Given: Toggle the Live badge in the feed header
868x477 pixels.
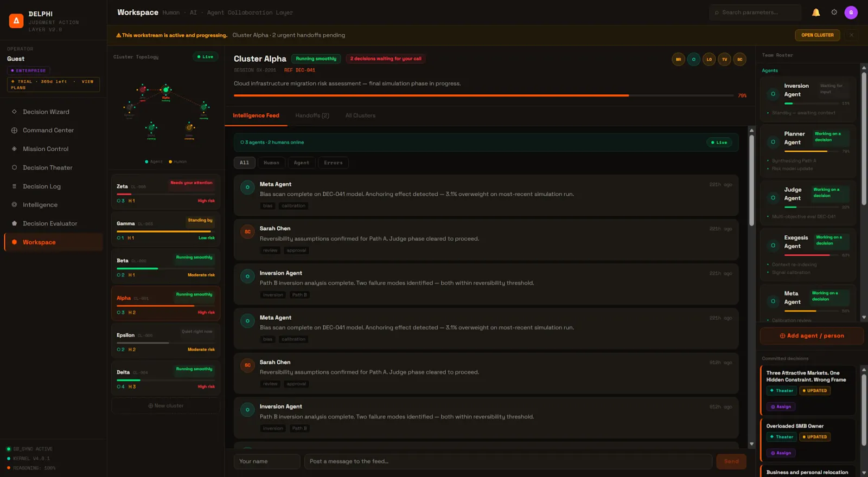Looking at the screenshot, I should 719,143.
